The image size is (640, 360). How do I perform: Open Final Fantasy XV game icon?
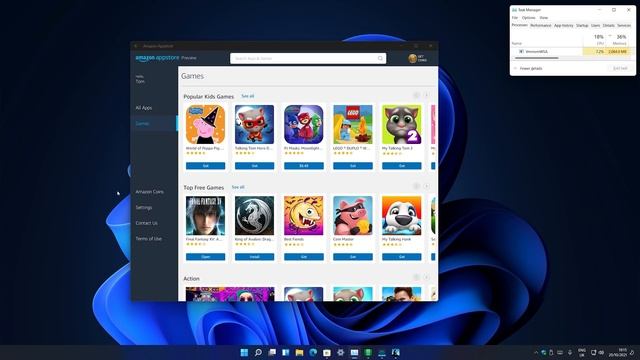205,216
